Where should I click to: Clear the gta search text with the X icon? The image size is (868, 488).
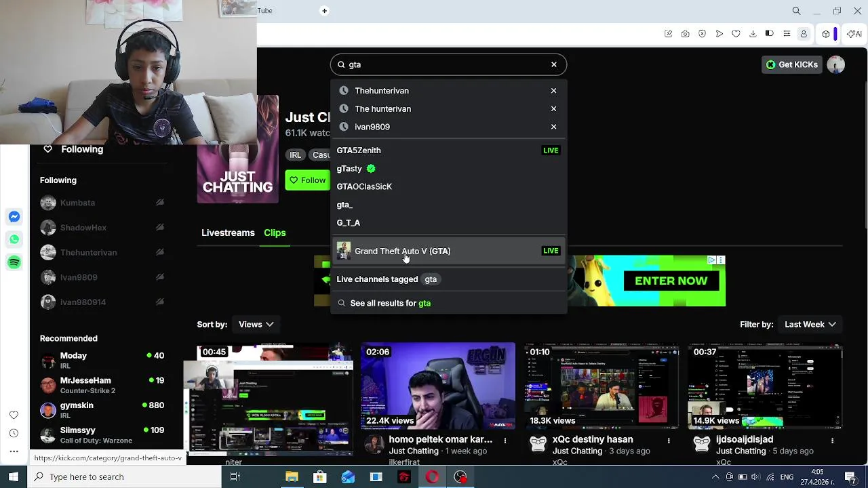click(554, 64)
